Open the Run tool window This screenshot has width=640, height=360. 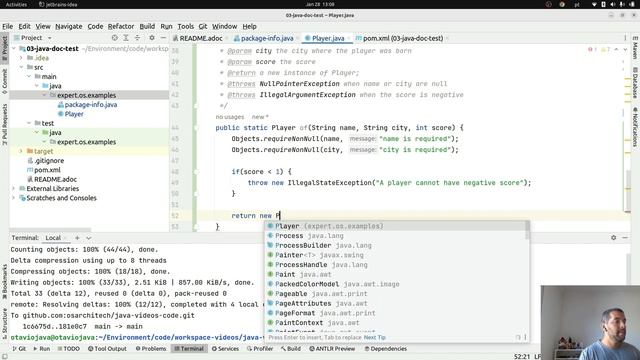[42, 349]
